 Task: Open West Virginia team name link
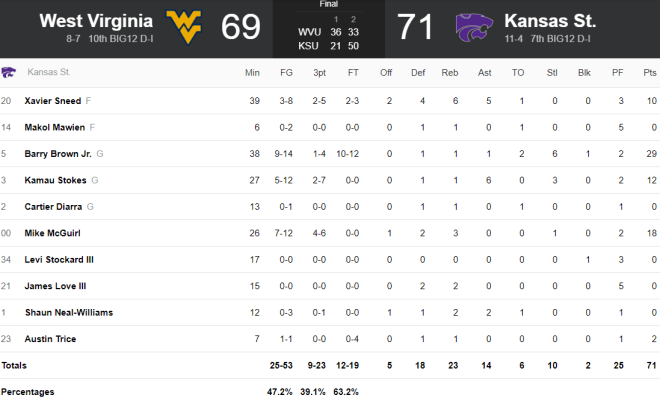[96, 21]
